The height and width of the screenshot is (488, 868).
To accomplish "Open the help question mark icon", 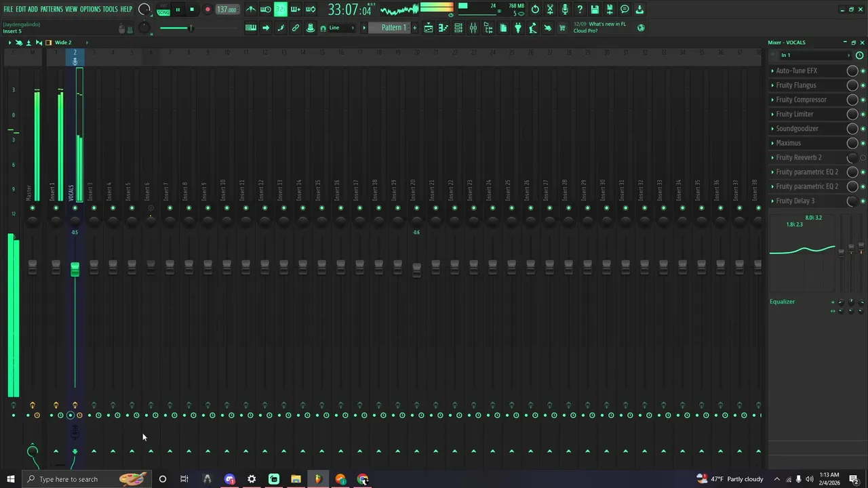I will (580, 9).
